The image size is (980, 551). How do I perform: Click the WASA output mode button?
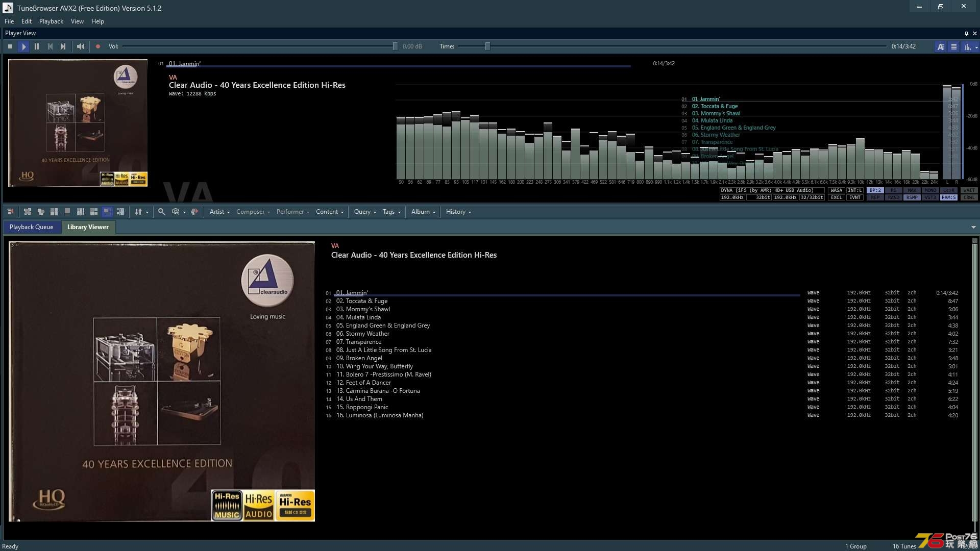837,190
